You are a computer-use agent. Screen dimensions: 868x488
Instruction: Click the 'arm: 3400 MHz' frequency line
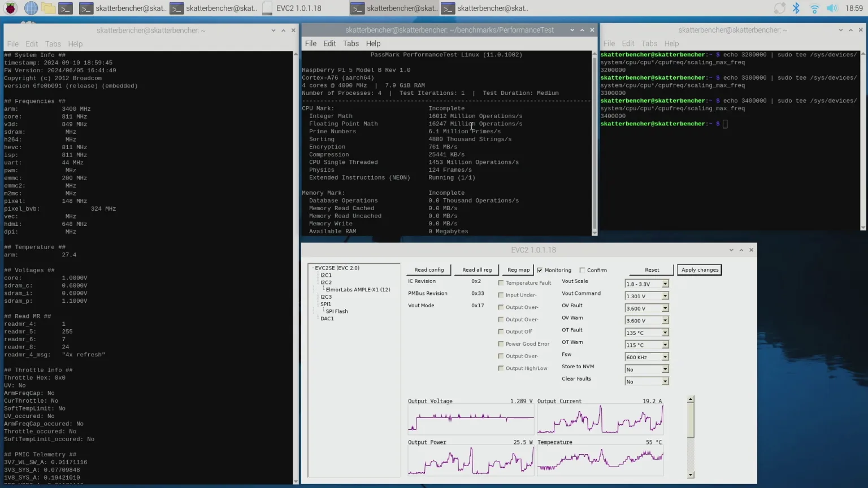click(x=47, y=109)
